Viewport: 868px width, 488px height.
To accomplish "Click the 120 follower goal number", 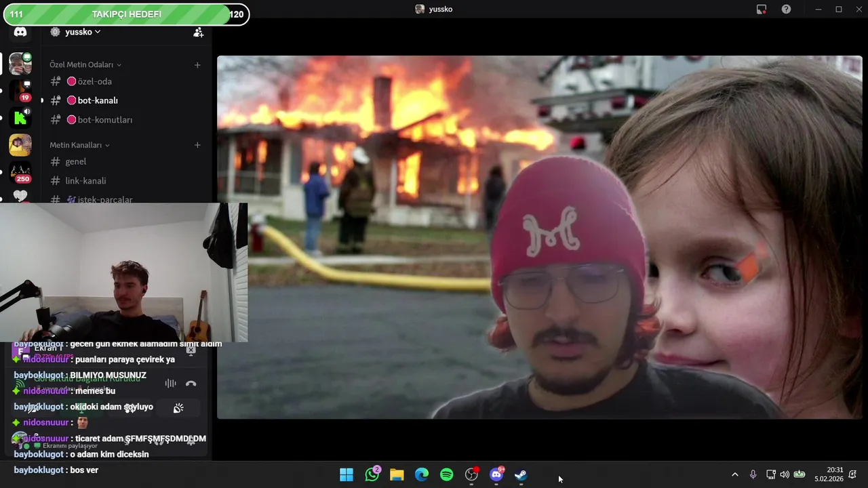I will point(237,14).
